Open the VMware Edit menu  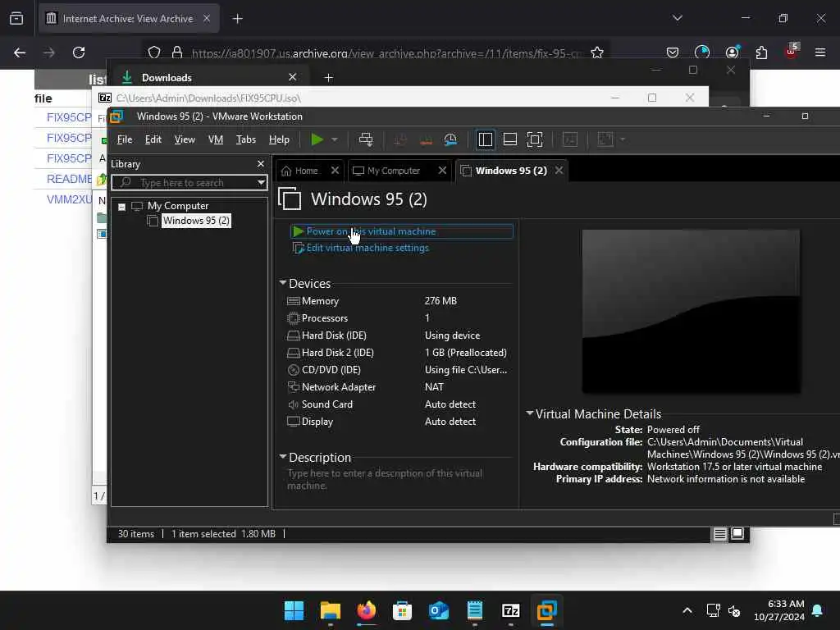153,139
